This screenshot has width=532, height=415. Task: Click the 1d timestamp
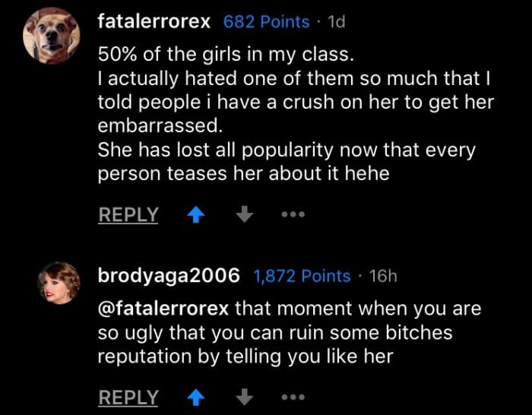tap(335, 22)
